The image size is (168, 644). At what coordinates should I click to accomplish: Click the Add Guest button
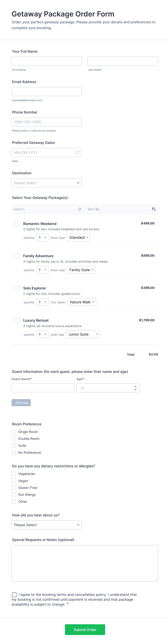tap(21, 403)
